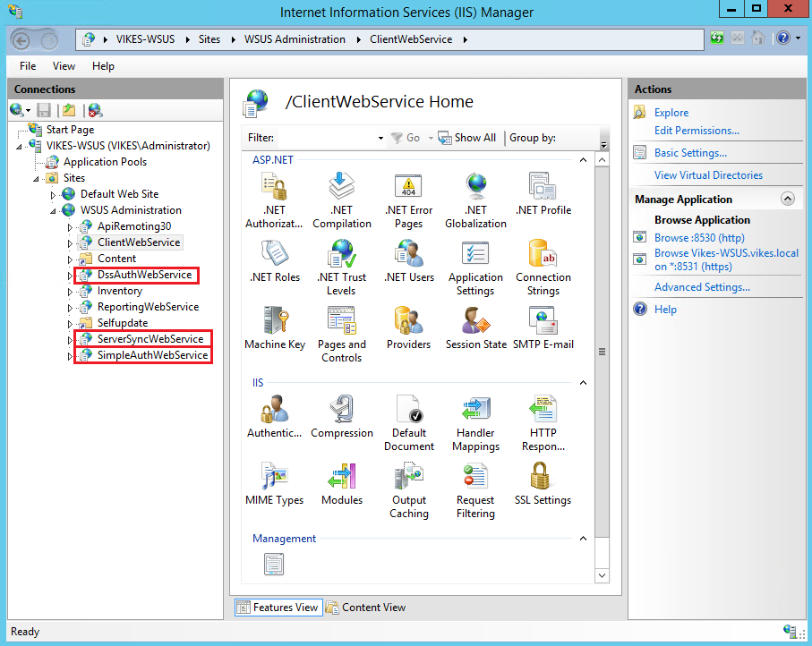Select Application Pools in the tree

(105, 162)
